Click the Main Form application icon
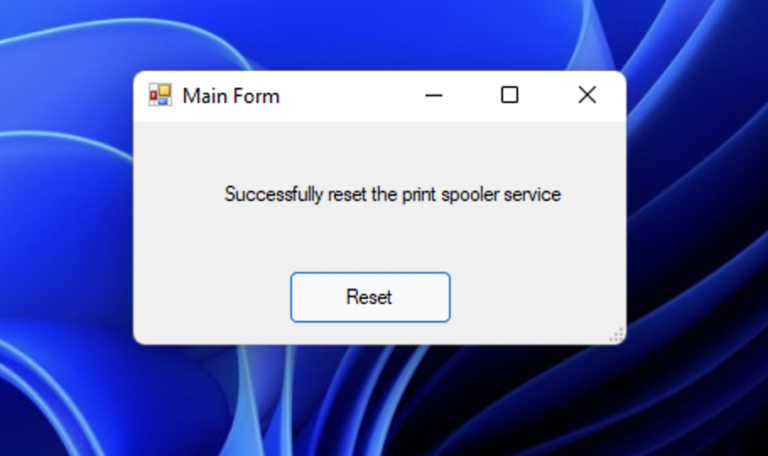 tap(160, 95)
